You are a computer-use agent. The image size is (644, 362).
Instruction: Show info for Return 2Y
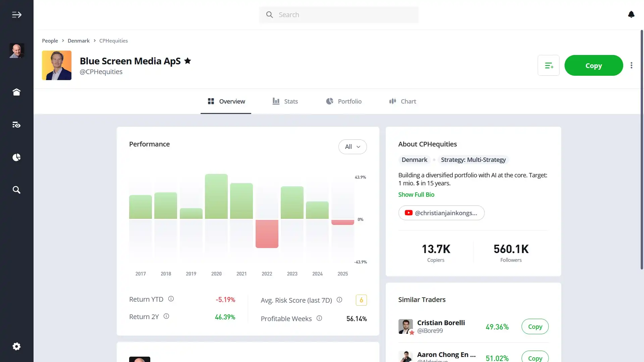[166, 316]
